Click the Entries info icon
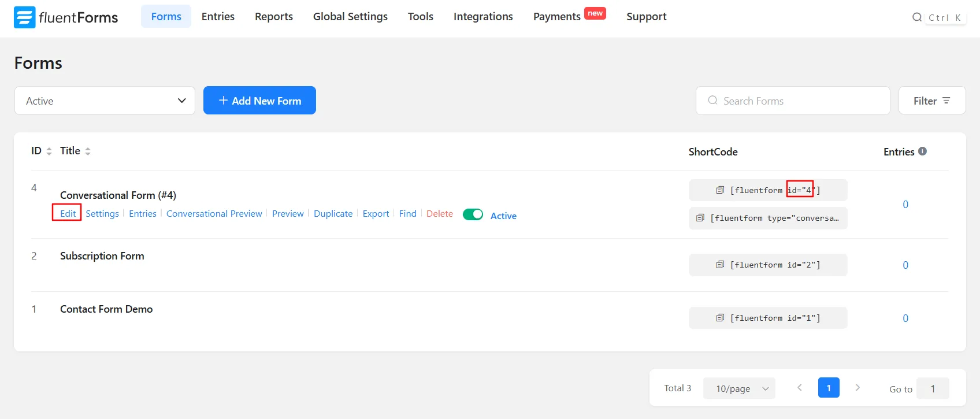Viewport: 980px width, 419px height. [922, 151]
